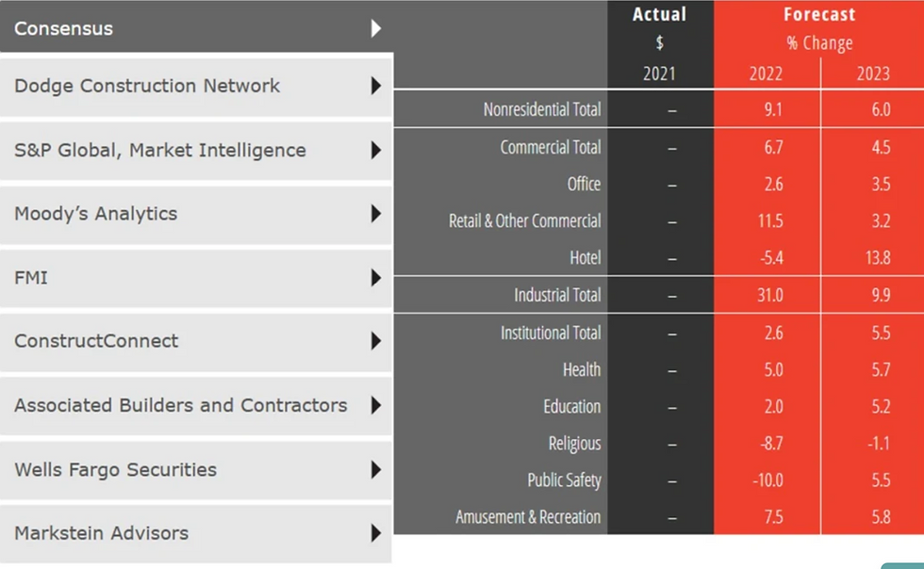Click Retail & Other Commercial value 11.5
Viewport: 924px width, 569px height.
770,221
